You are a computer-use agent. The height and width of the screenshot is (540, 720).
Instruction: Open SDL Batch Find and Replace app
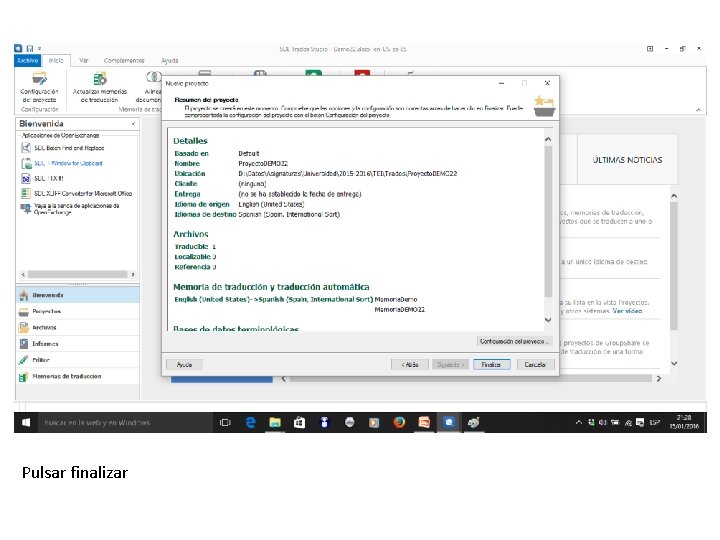[x=63, y=148]
